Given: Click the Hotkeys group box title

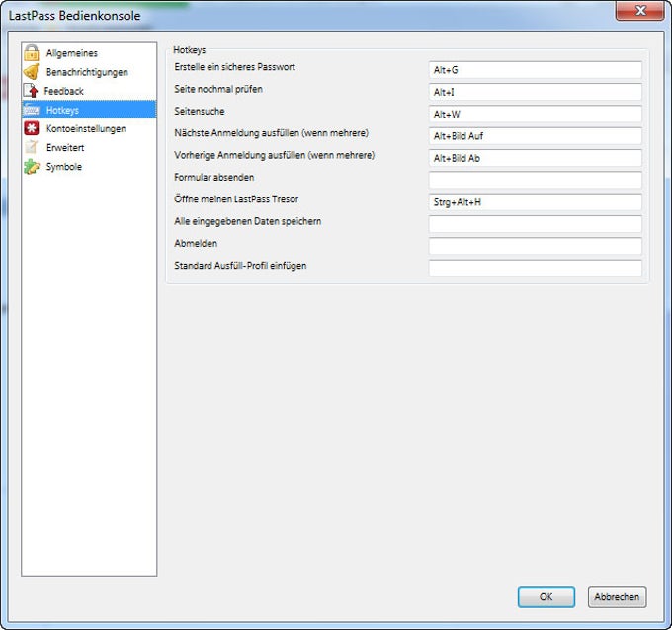Looking at the screenshot, I should point(189,50).
